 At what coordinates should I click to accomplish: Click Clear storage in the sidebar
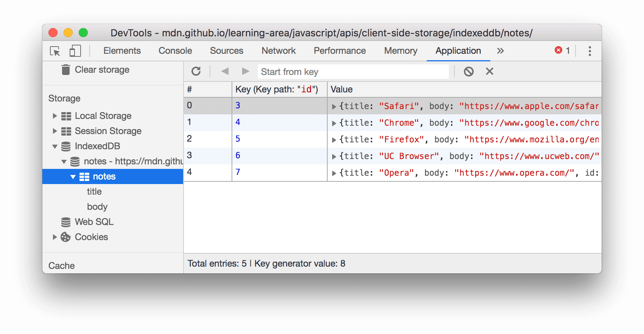click(x=102, y=70)
